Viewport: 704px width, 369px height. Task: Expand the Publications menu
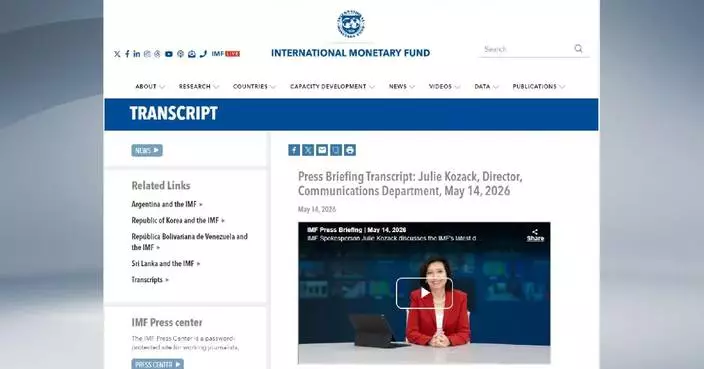[538, 86]
